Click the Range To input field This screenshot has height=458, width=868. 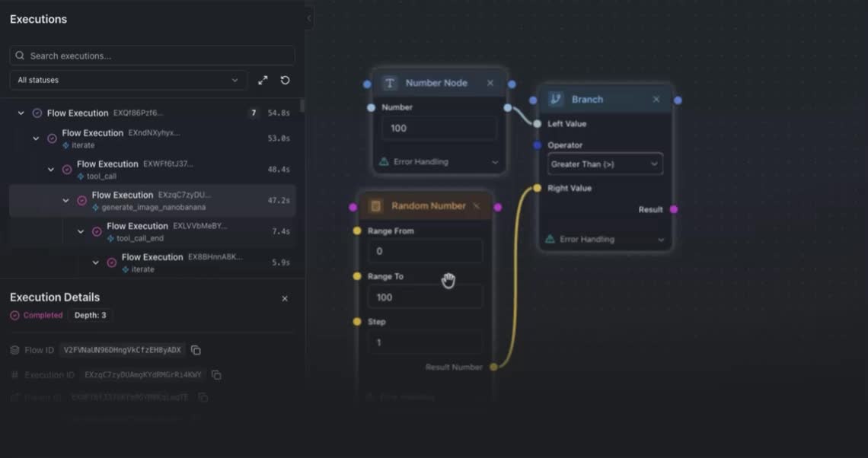tap(425, 297)
